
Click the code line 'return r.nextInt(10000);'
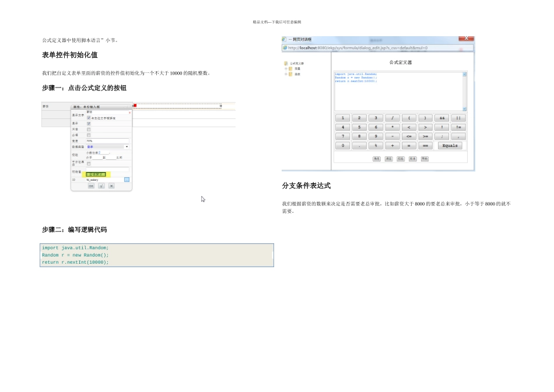[75, 262]
